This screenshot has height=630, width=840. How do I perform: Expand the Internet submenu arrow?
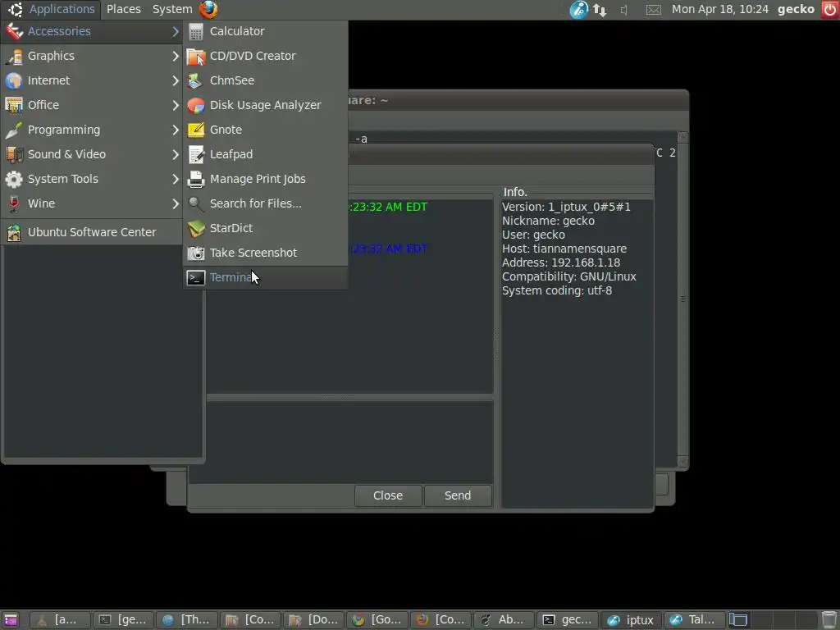176,81
